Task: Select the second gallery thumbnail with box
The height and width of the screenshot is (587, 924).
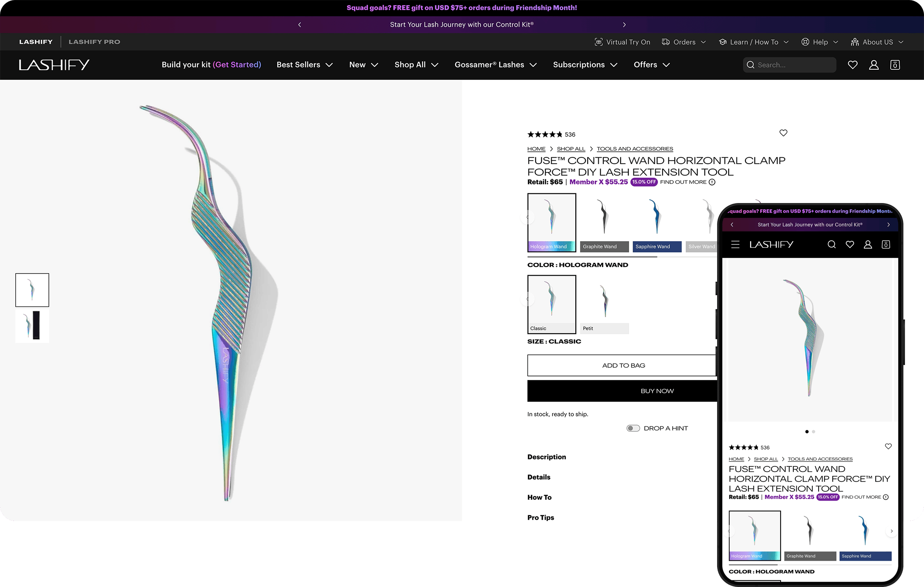Action: coord(32,326)
